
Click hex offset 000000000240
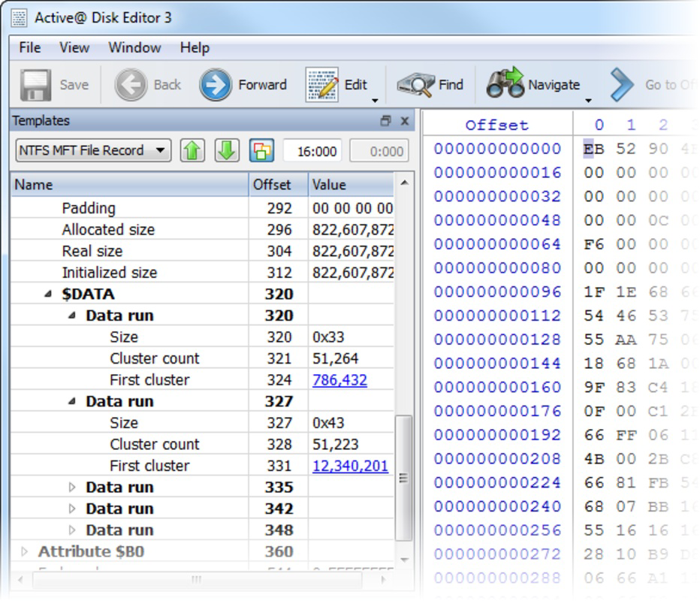click(x=497, y=507)
